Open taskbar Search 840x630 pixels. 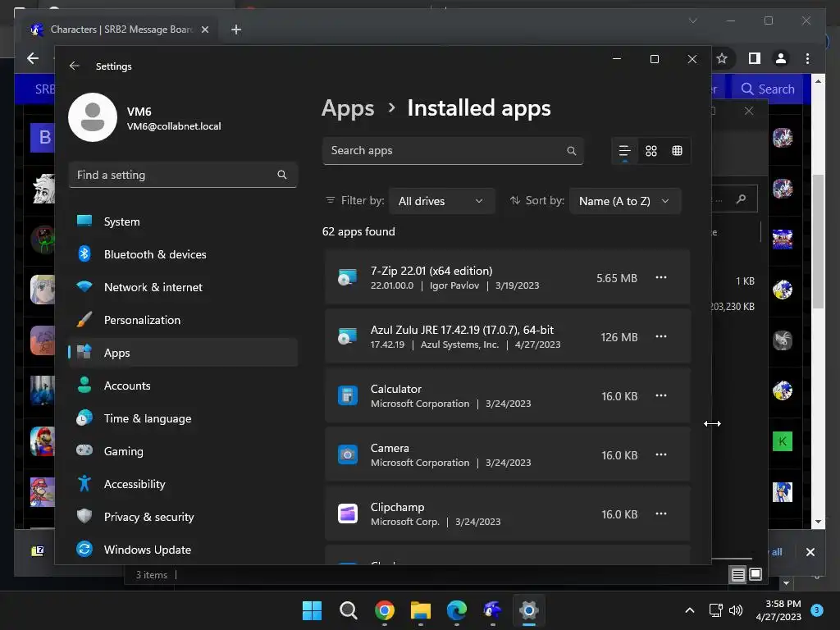[348, 610]
